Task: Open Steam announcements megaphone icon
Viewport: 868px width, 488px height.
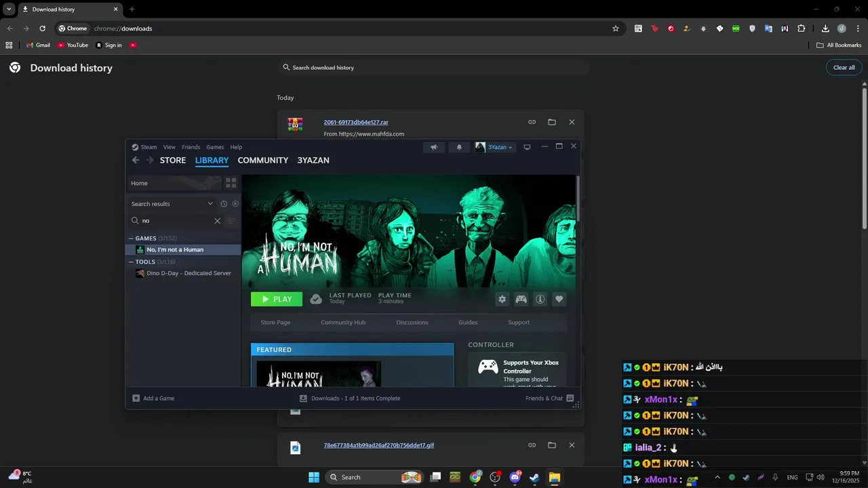Action: (x=434, y=147)
